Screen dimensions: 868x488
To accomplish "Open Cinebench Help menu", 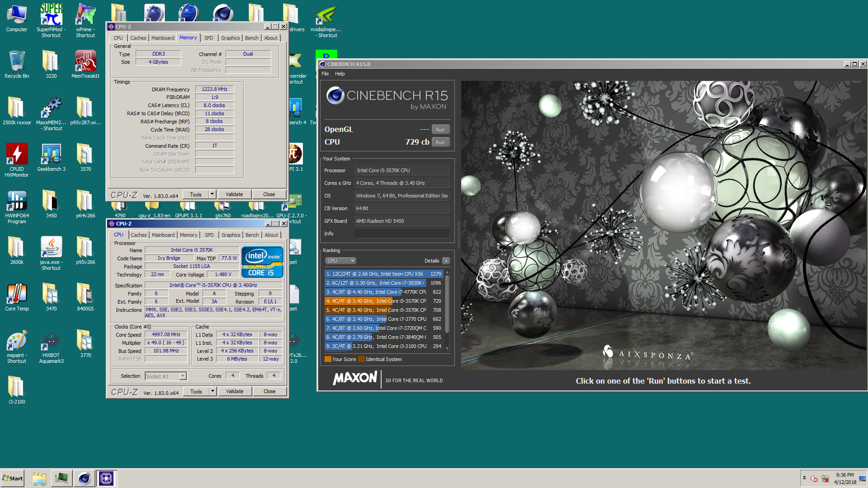I will point(340,74).
